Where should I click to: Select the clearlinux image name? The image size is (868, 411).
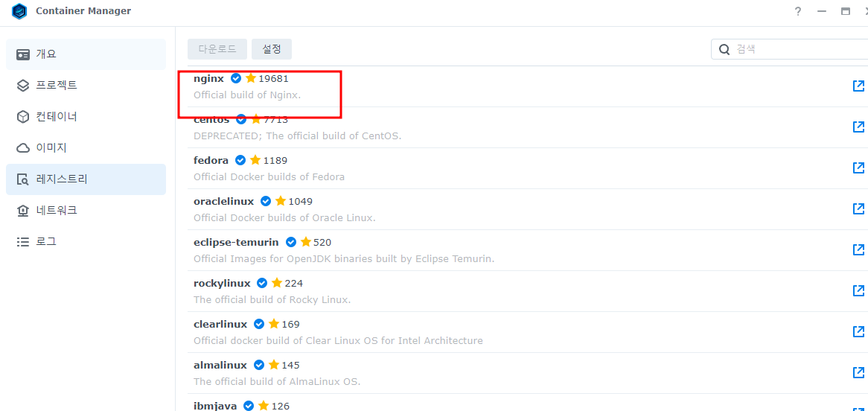(220, 324)
